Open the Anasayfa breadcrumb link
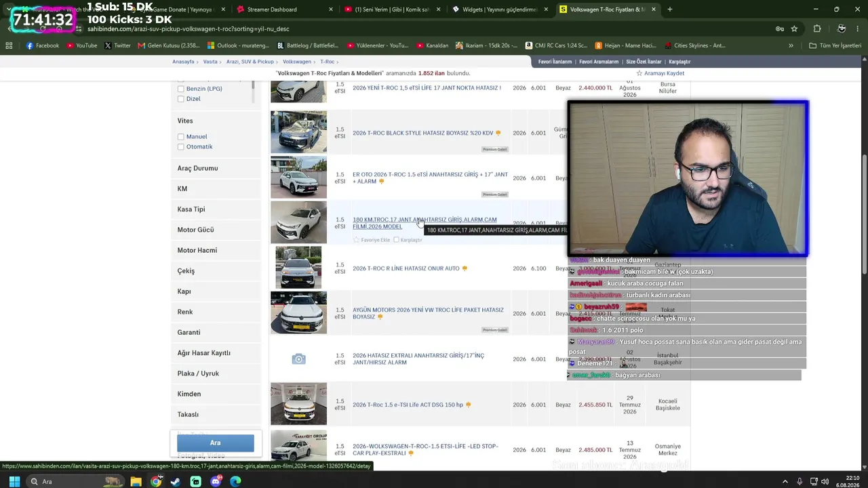The height and width of the screenshot is (488, 868). click(x=183, y=62)
